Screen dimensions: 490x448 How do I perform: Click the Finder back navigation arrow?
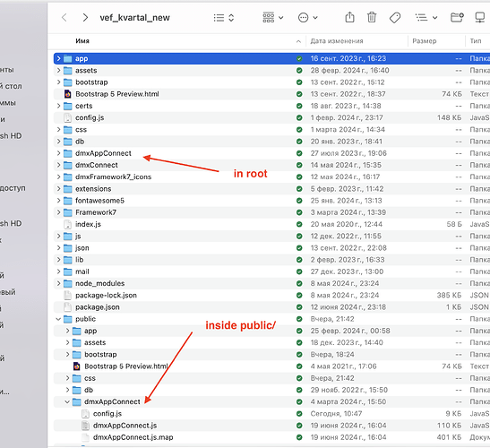click(64, 18)
